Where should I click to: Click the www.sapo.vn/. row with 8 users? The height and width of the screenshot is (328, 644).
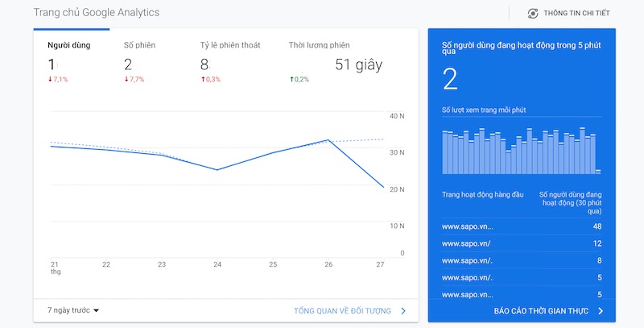tap(522, 260)
